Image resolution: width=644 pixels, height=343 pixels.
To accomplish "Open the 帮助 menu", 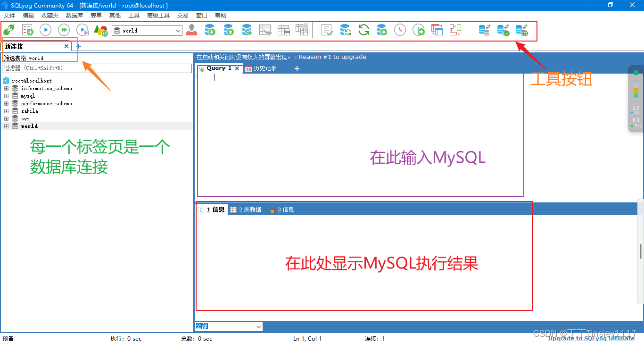I will tap(221, 16).
